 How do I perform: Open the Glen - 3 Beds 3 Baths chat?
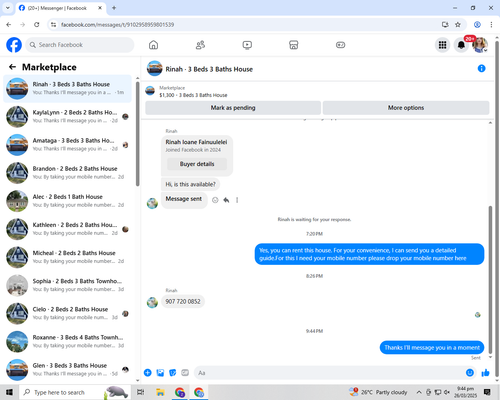[67, 370]
